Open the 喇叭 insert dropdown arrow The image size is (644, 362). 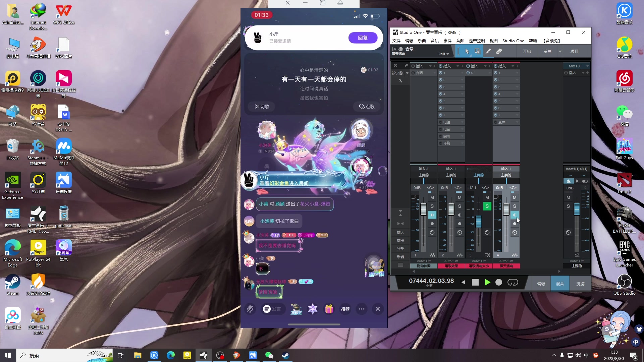point(462,136)
